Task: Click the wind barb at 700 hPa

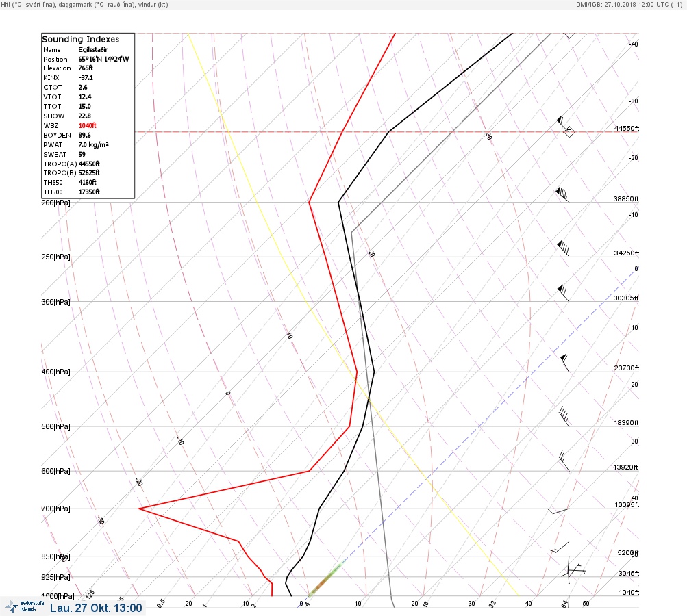Action: point(558,511)
